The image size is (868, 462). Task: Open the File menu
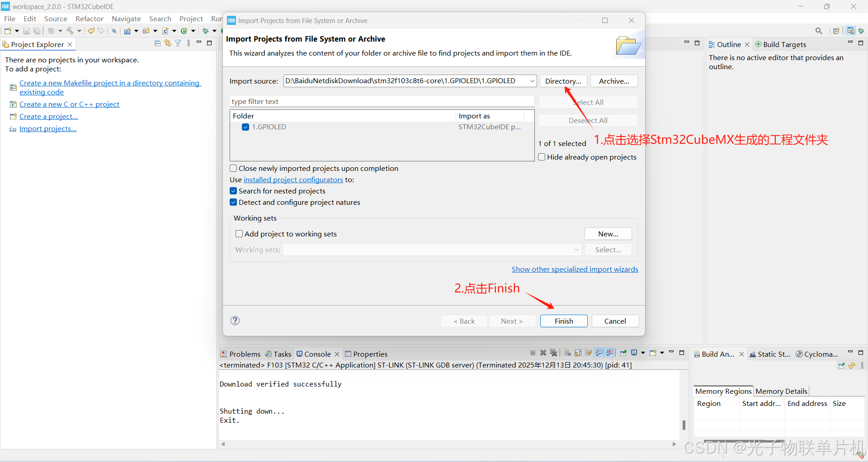[x=9, y=19]
